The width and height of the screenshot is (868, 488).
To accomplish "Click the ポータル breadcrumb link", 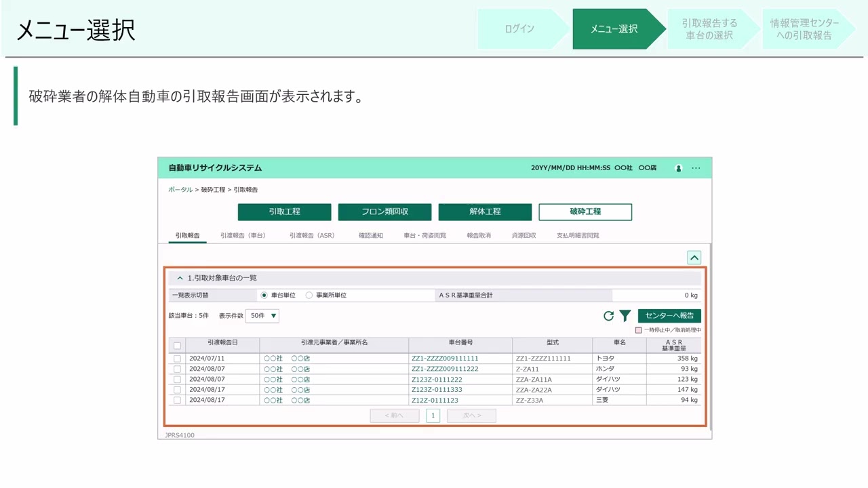I will point(180,190).
